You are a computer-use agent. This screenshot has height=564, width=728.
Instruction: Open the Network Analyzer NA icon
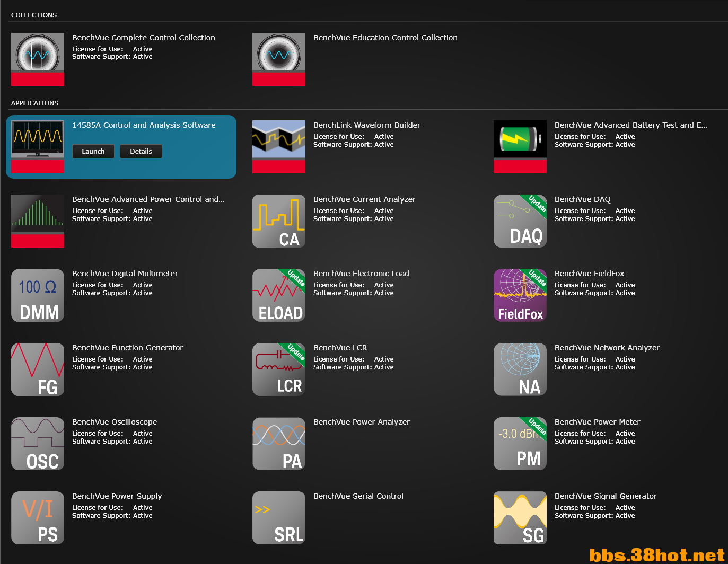[520, 369]
